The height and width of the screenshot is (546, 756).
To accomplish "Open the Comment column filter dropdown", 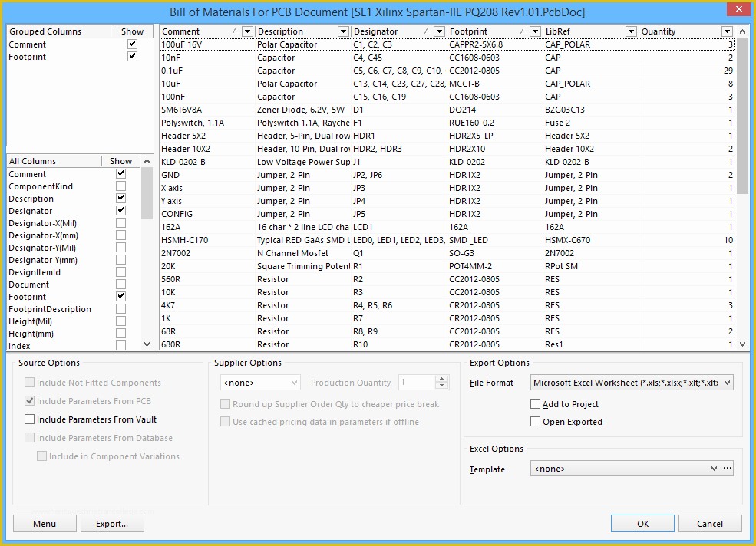I will pyautogui.click(x=247, y=31).
